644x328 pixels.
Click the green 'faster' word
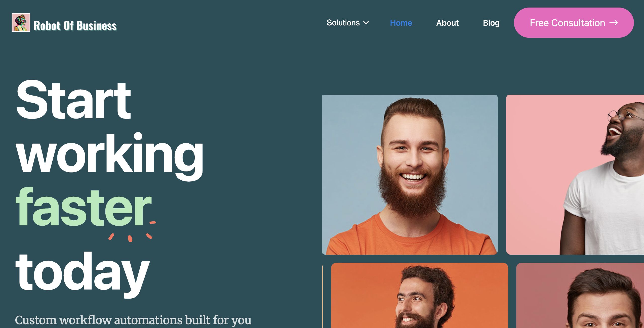click(x=84, y=207)
